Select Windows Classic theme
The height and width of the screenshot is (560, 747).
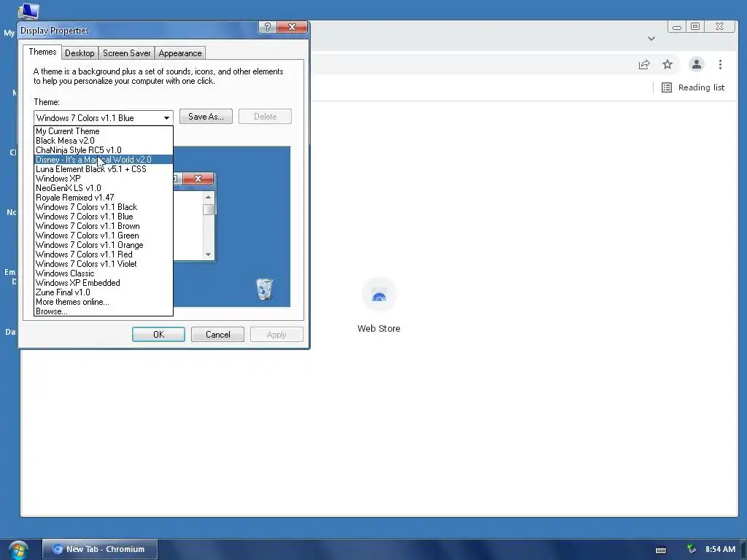click(104, 273)
